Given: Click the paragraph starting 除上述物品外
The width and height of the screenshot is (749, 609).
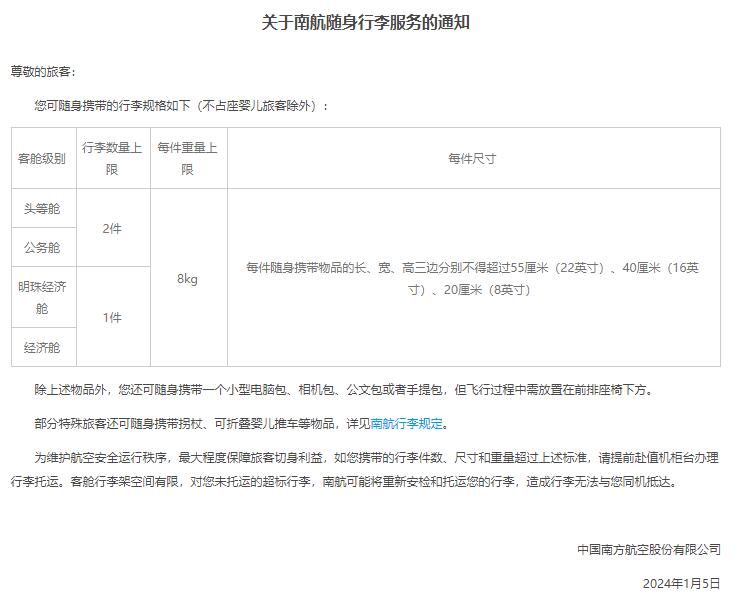Looking at the screenshot, I should click(x=343, y=390).
